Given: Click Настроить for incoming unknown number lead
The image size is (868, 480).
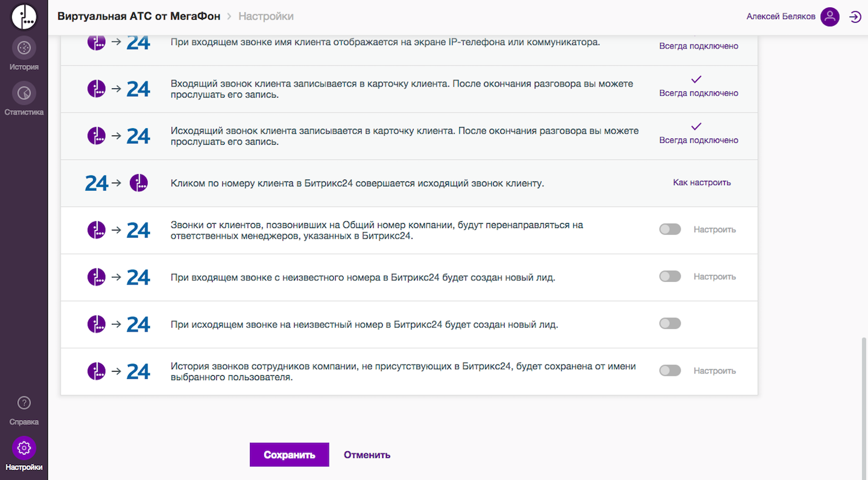Looking at the screenshot, I should (714, 276).
